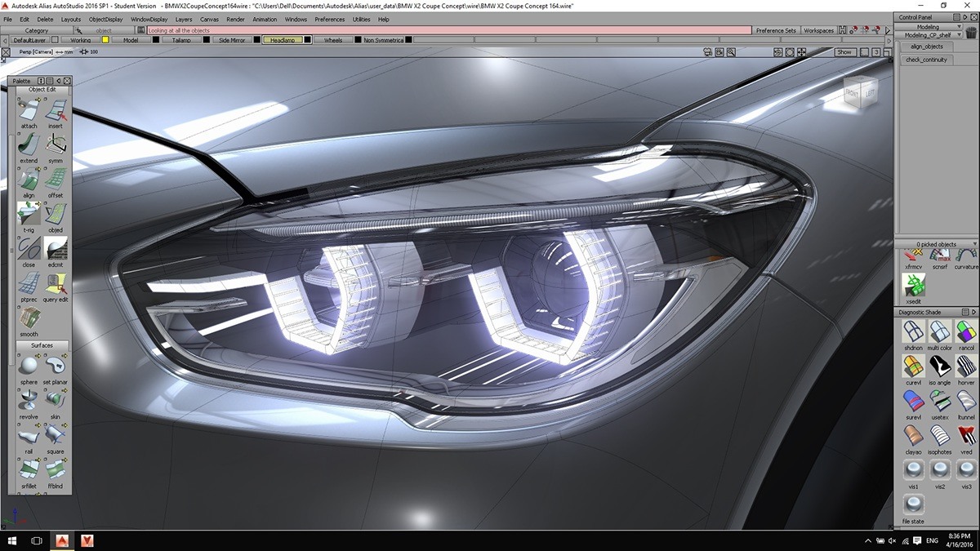Collapse the Surfaces section of the palette
The image size is (980, 551).
[x=42, y=344]
